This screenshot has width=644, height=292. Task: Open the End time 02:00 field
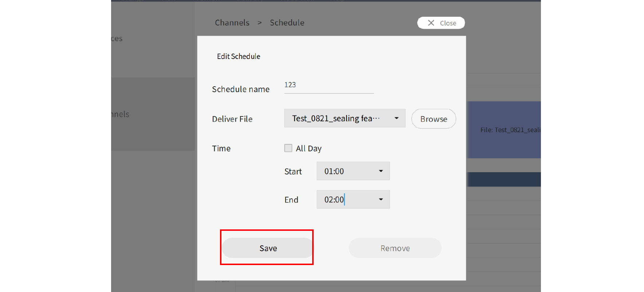346,200
